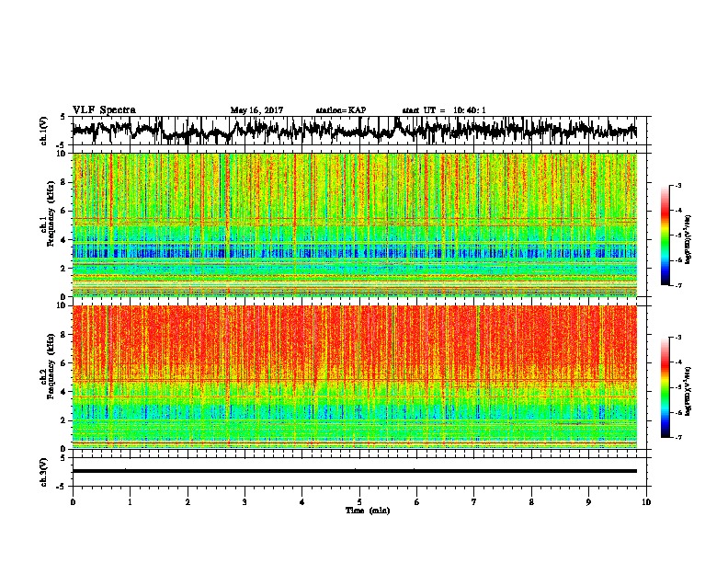Click the time axis tick label "8"
The width and height of the screenshot is (728, 563).
[531, 502]
